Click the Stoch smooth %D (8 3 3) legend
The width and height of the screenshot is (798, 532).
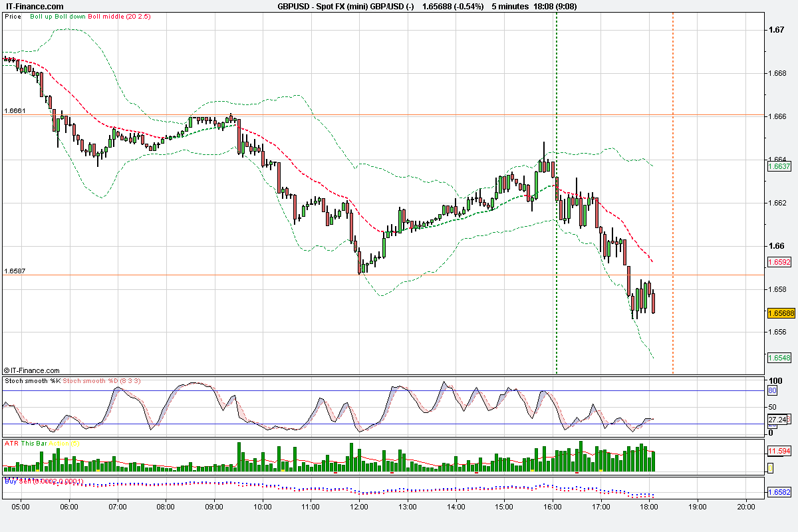(x=102, y=380)
